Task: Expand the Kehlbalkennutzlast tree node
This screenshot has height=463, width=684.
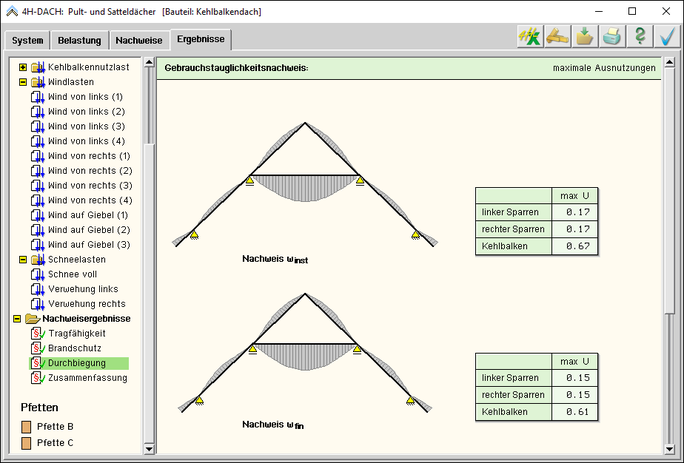Action: 23,67
